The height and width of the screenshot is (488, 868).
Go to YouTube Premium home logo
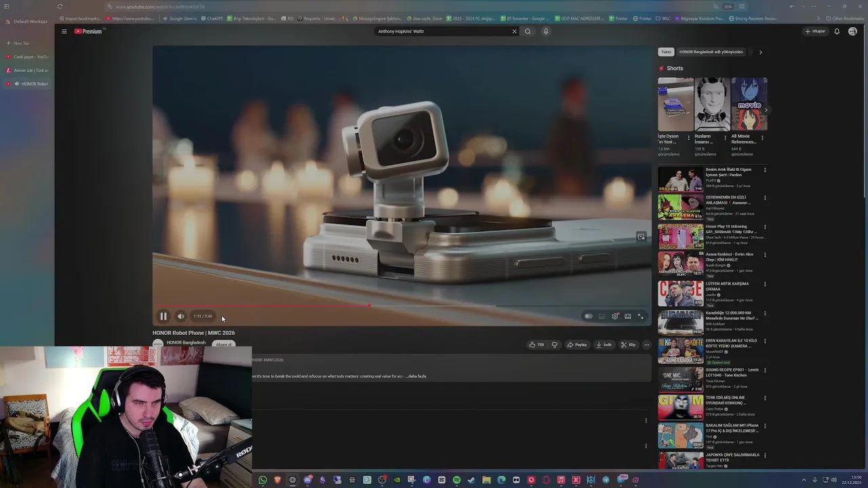[x=88, y=31]
